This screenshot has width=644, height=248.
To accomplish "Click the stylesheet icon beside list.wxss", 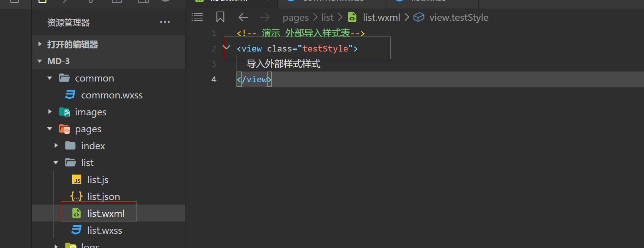I will (x=77, y=230).
